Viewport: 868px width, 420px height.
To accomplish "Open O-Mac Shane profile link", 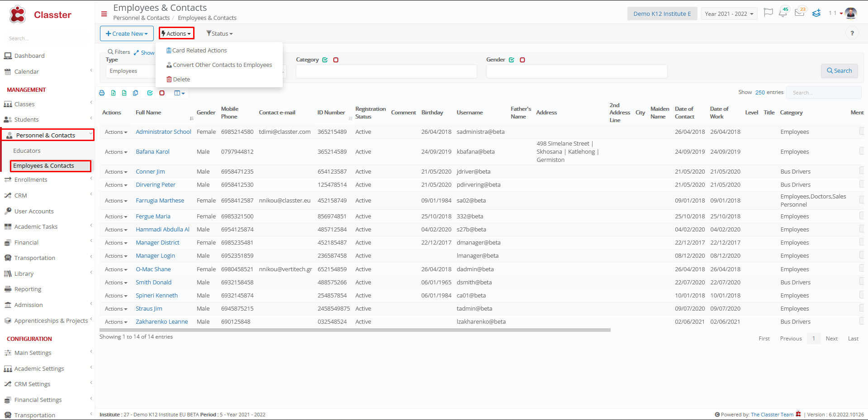I will [153, 269].
